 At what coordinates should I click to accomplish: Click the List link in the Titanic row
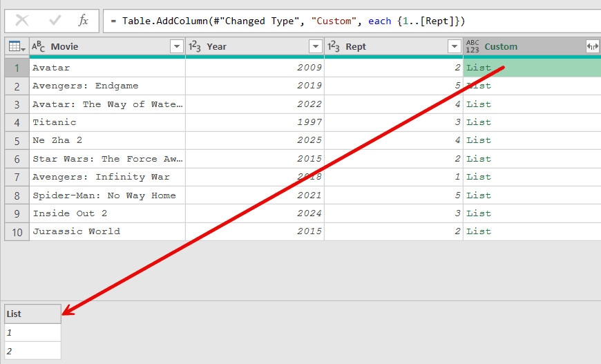479,122
